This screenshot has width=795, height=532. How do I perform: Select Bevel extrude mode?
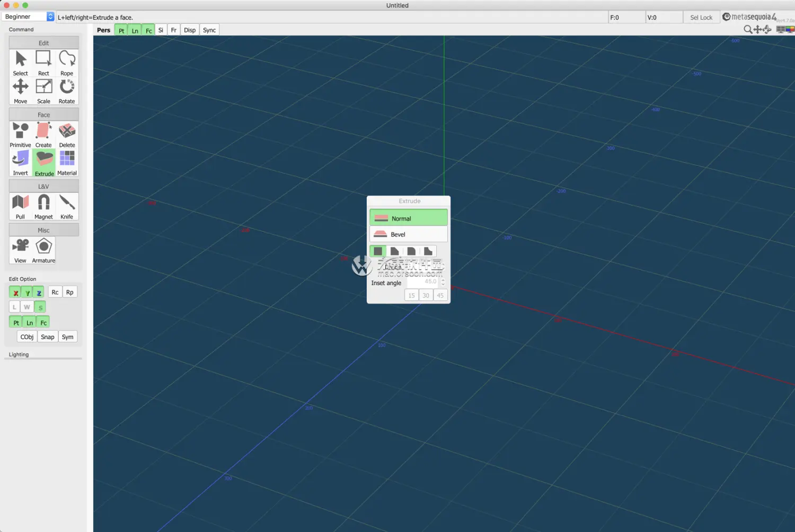pyautogui.click(x=409, y=234)
